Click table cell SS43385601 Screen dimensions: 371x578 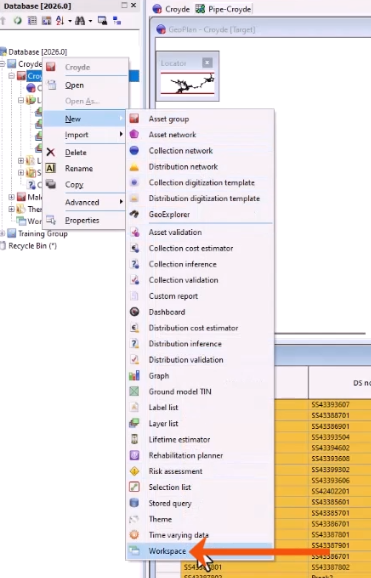[x=330, y=502]
